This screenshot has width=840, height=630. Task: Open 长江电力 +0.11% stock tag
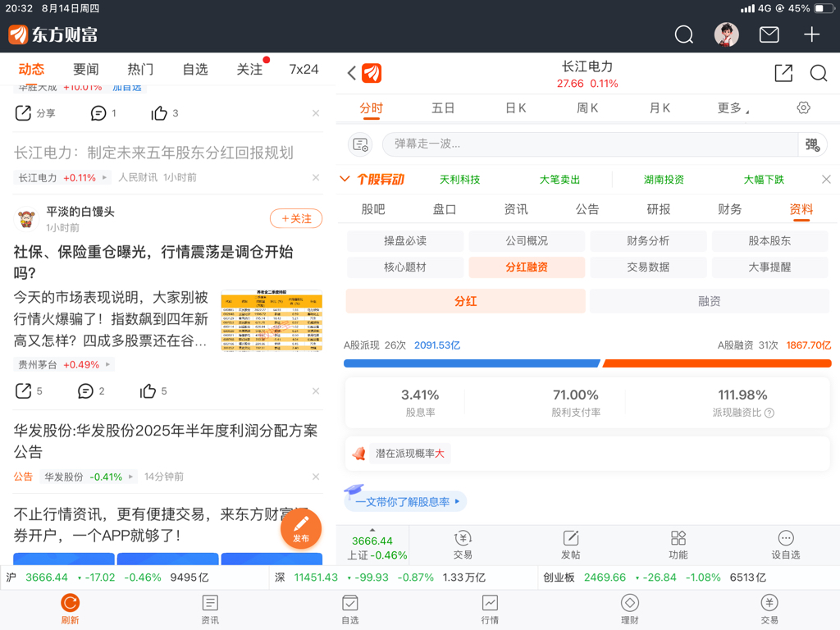(x=62, y=177)
